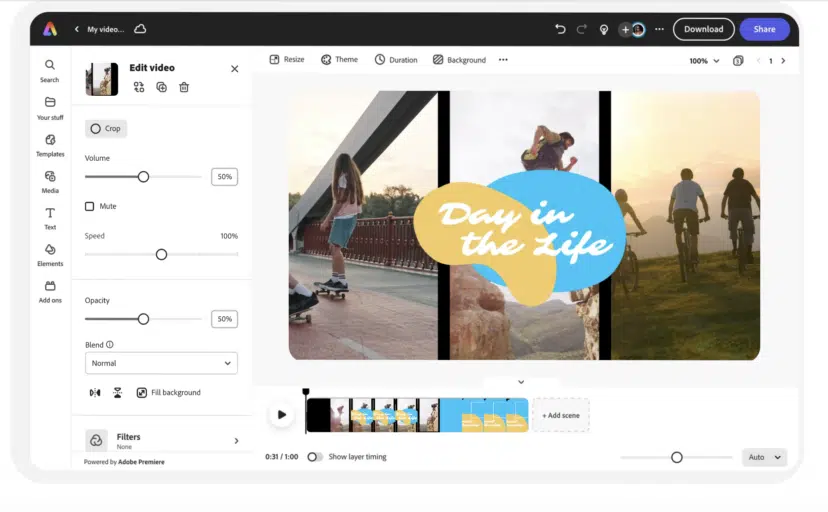Click the Speed 100% value
The height and width of the screenshot is (512, 828).
tap(229, 236)
